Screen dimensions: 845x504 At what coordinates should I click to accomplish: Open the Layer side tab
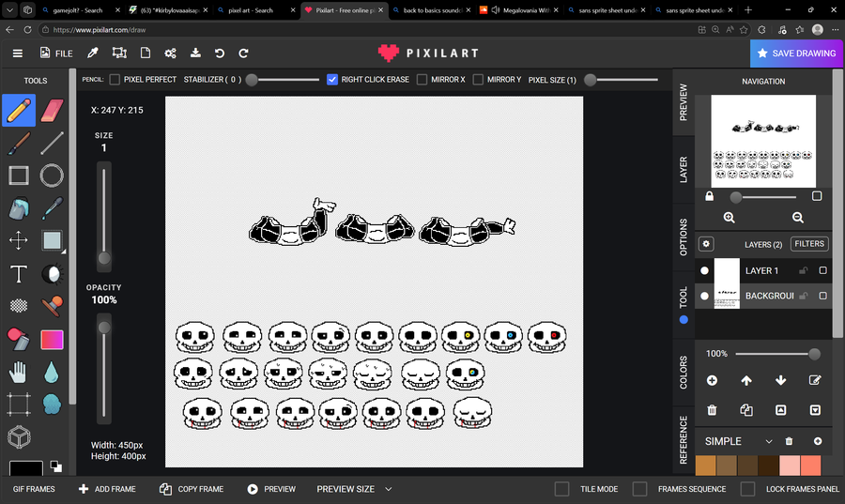684,170
